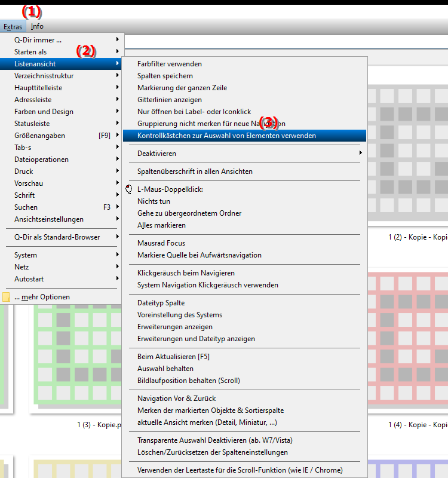
Task: Toggle 'Klickgeräusch beim Navigieren'
Action: (x=244, y=273)
